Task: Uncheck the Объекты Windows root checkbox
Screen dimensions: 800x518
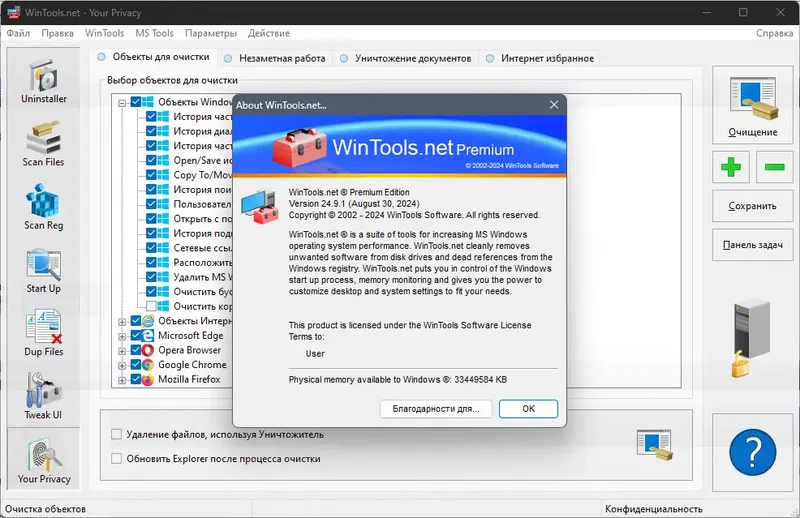Action: [x=136, y=102]
